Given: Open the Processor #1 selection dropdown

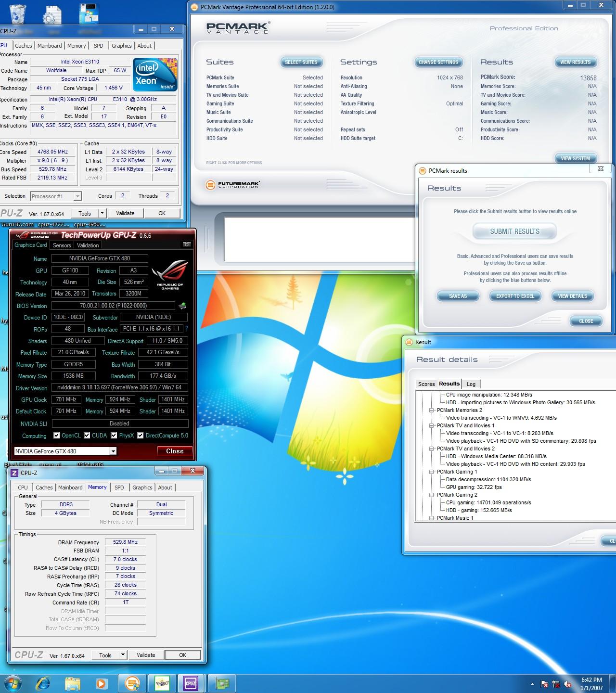Looking at the screenshot, I should 77,196.
